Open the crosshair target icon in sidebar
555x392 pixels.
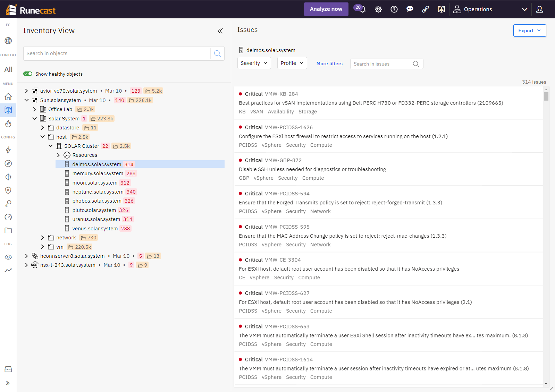pyautogui.click(x=8, y=177)
